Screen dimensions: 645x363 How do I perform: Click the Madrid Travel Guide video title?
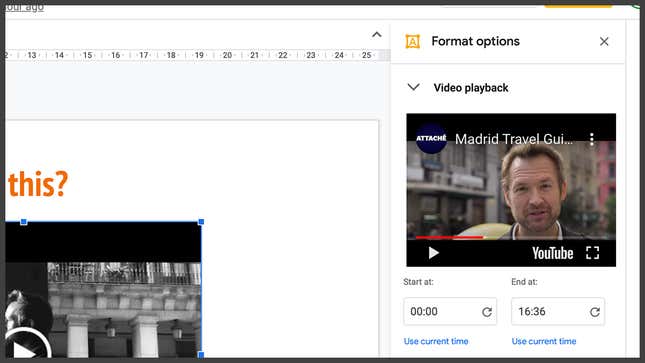(514, 139)
